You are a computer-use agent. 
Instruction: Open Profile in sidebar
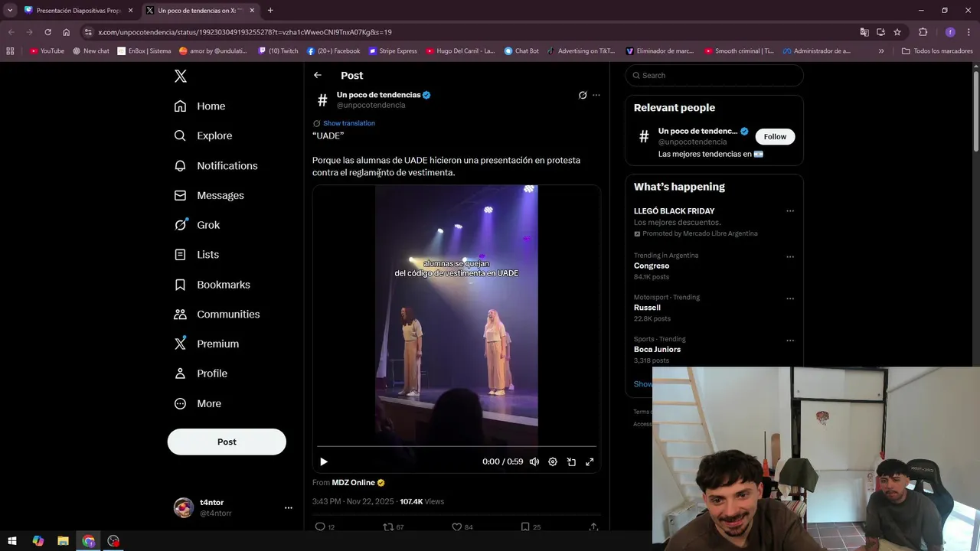(201, 373)
